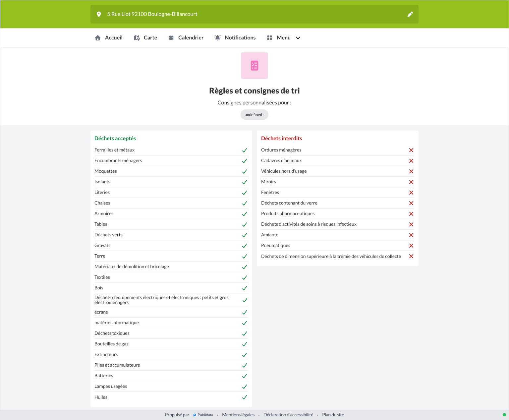The height and width of the screenshot is (420, 509).
Task: Click red cross next to Produits pharmaceutiques
Action: [x=411, y=214]
